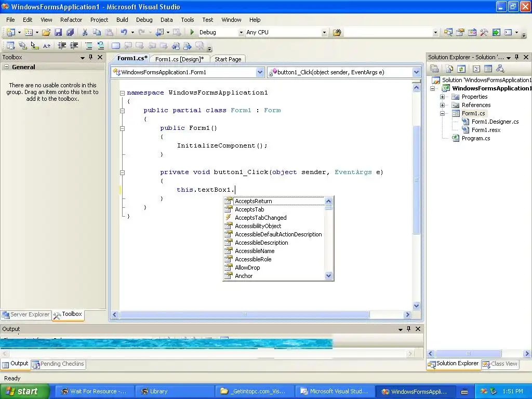Image resolution: width=532 pixels, height=399 pixels.
Task: Click the Find combo box input field
Action: (388, 33)
